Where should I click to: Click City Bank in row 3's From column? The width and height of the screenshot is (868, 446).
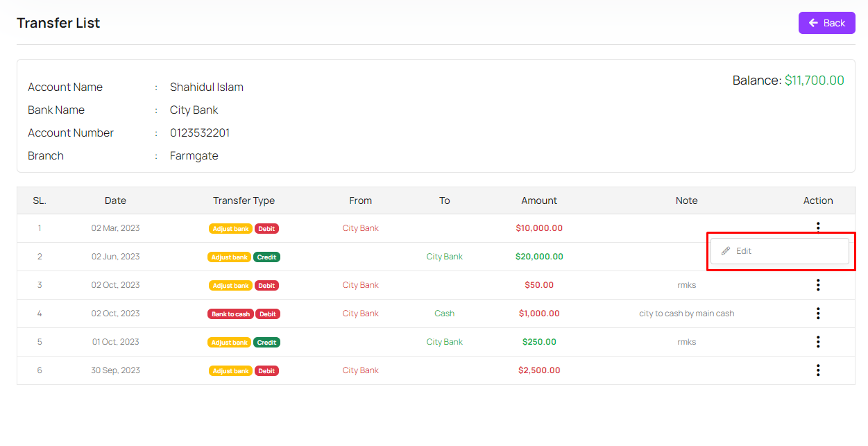tap(360, 285)
